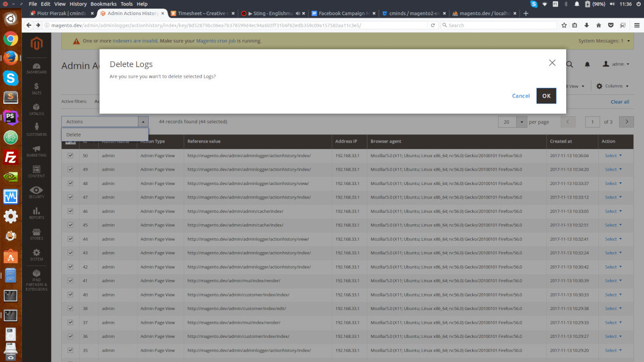644x362 pixels.
Task: Close the Delete Logs dialog with X
Action: click(x=552, y=63)
